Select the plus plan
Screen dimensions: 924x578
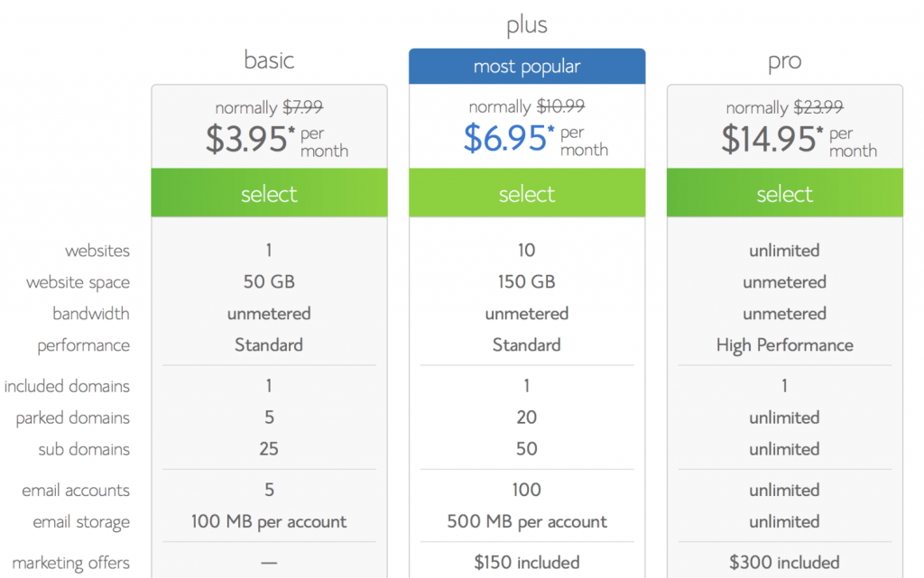(x=527, y=193)
